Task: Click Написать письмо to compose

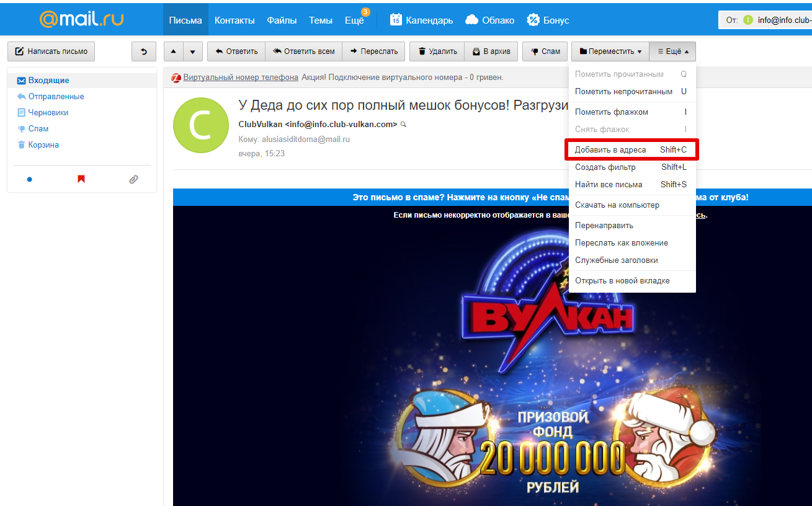Action: (x=51, y=51)
